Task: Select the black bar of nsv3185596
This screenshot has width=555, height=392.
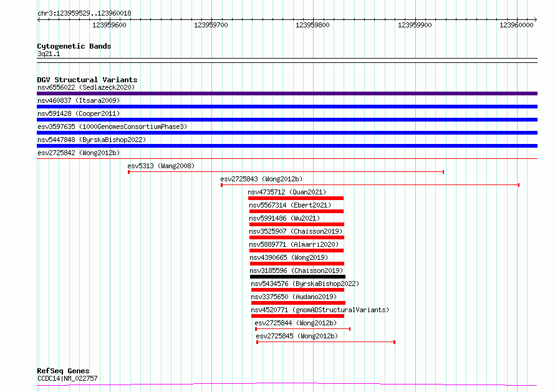Action: click(x=297, y=277)
